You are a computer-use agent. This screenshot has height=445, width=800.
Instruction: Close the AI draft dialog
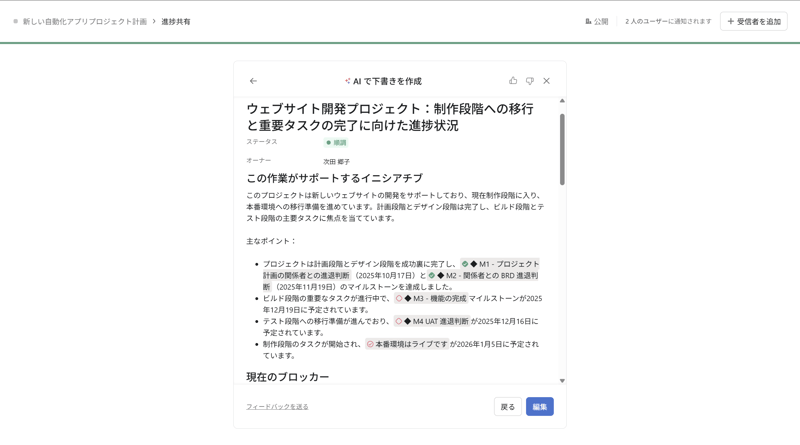point(546,81)
